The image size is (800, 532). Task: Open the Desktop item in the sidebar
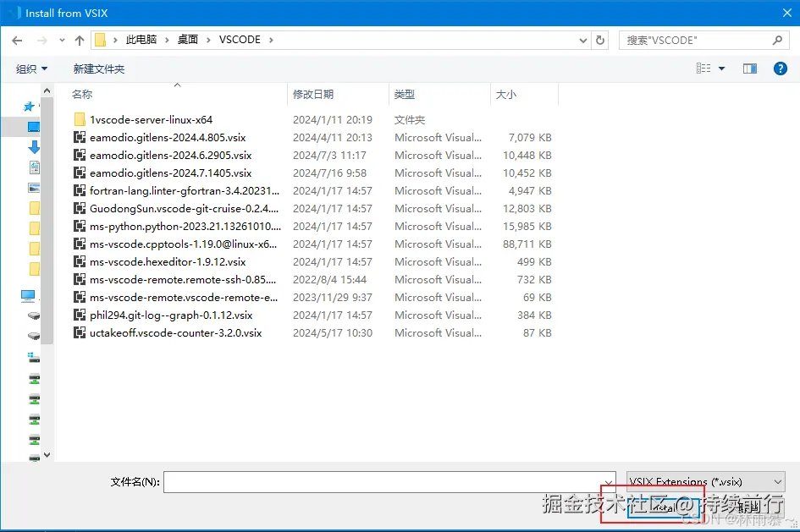point(33,127)
